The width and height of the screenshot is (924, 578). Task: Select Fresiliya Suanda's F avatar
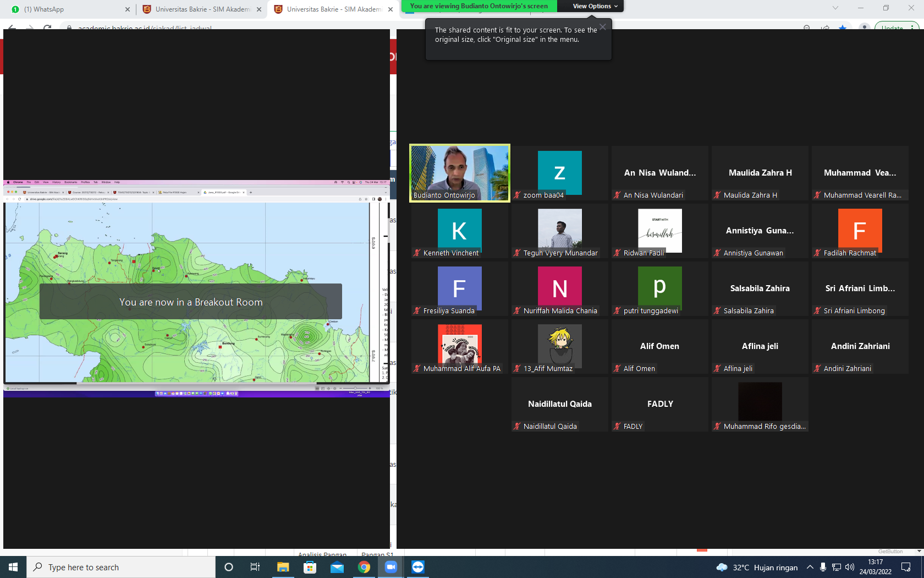point(460,288)
